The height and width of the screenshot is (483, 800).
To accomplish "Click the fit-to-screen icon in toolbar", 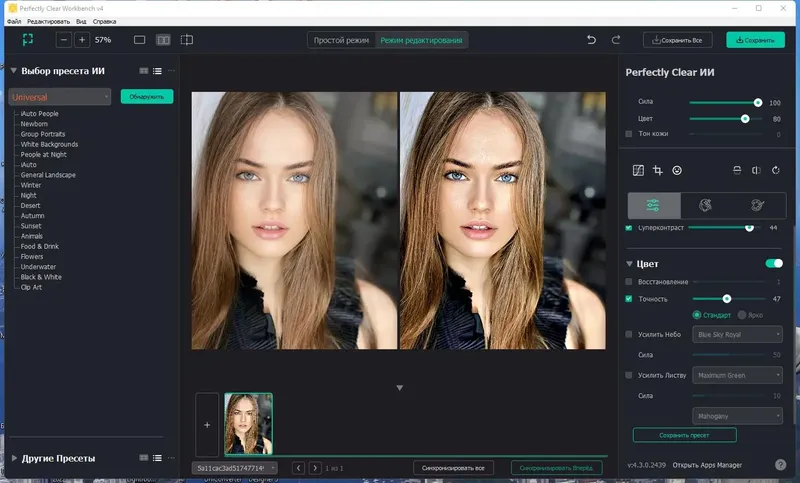I will coord(28,40).
